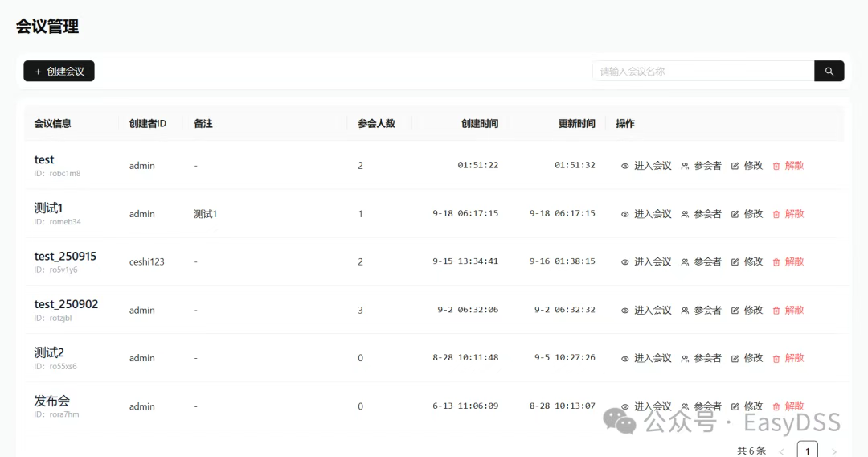Click 参会者 link for test meeting
Image resolution: width=868 pixels, height=457 pixels.
(707, 166)
